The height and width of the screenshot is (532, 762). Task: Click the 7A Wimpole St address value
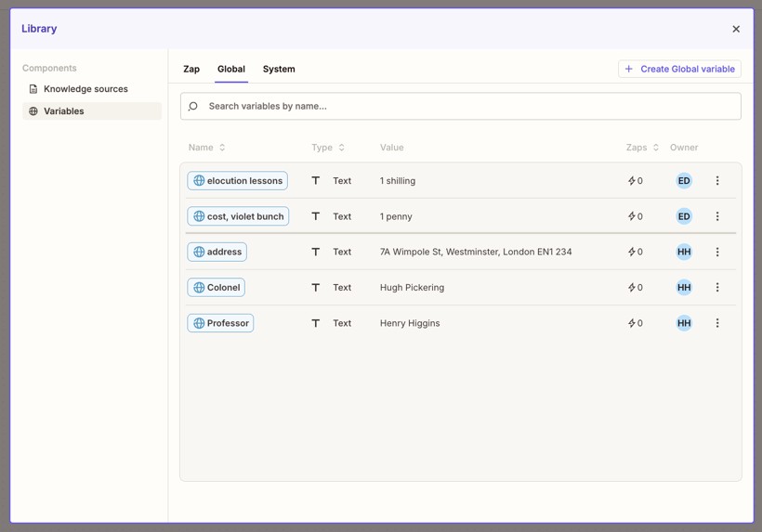476,252
